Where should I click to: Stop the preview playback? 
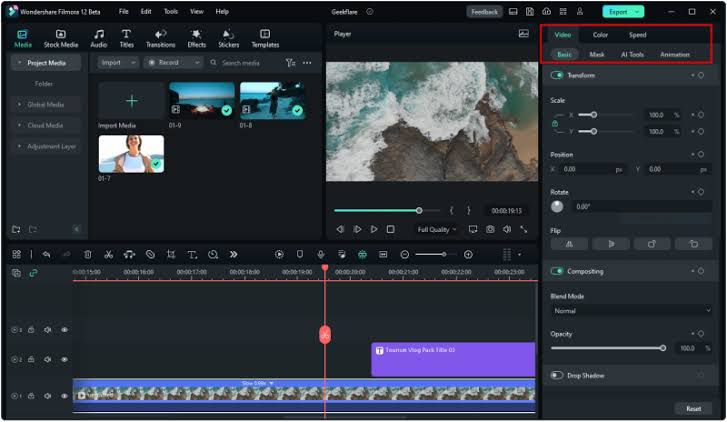tap(391, 229)
